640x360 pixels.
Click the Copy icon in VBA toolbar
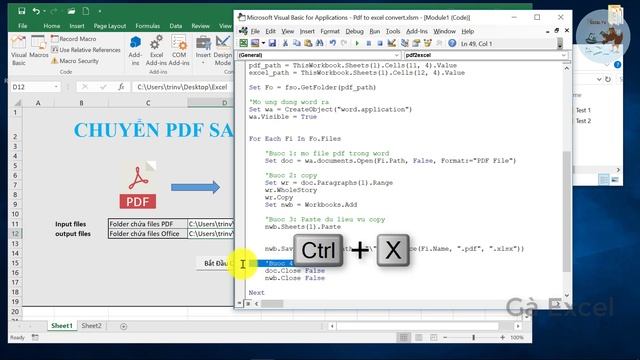coord(297,43)
